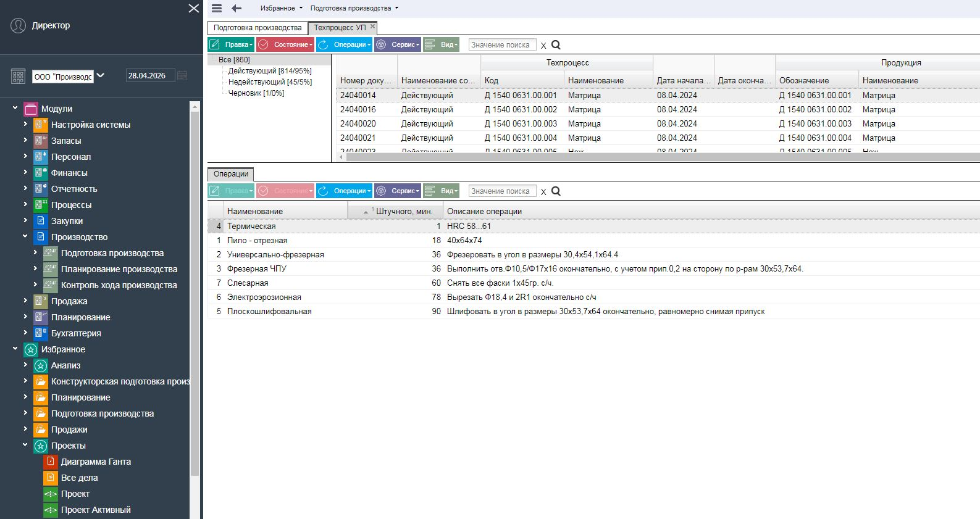Open the calendar icon next to date
This screenshot has width=980, height=519.
(182, 75)
